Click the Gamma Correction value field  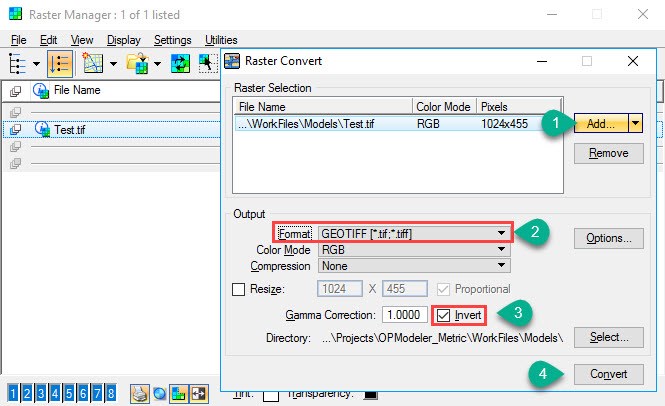tap(405, 315)
